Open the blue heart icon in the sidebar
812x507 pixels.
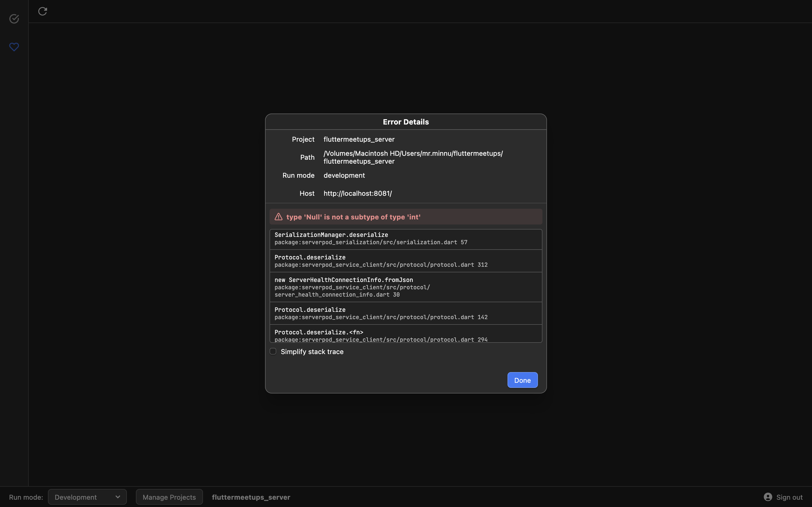click(x=14, y=47)
